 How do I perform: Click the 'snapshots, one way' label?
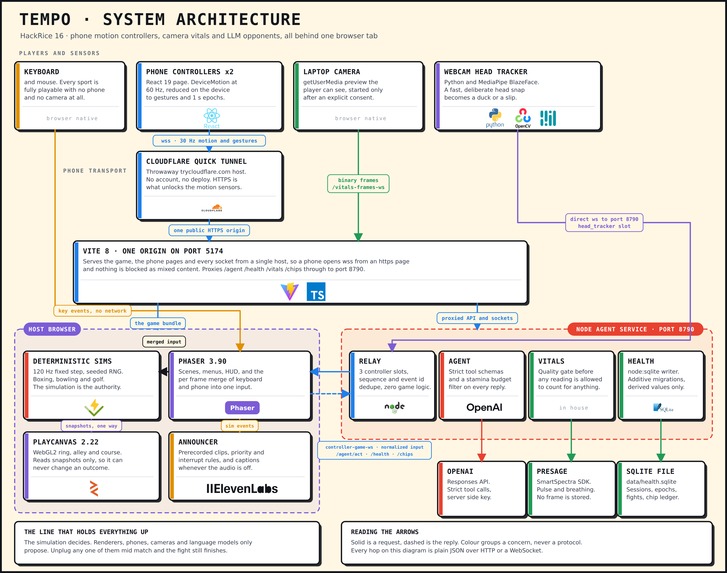click(91, 426)
